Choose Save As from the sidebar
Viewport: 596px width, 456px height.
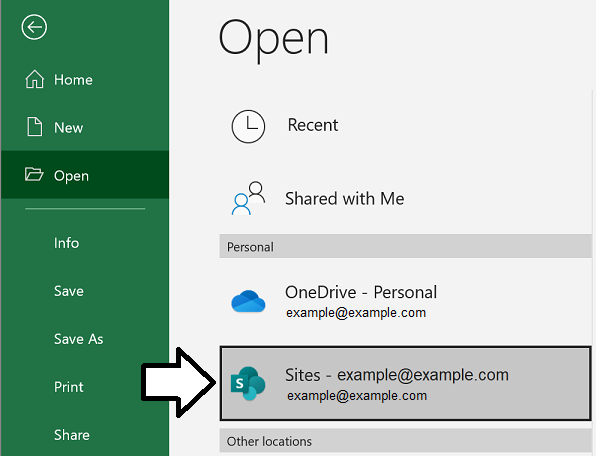pos(79,339)
